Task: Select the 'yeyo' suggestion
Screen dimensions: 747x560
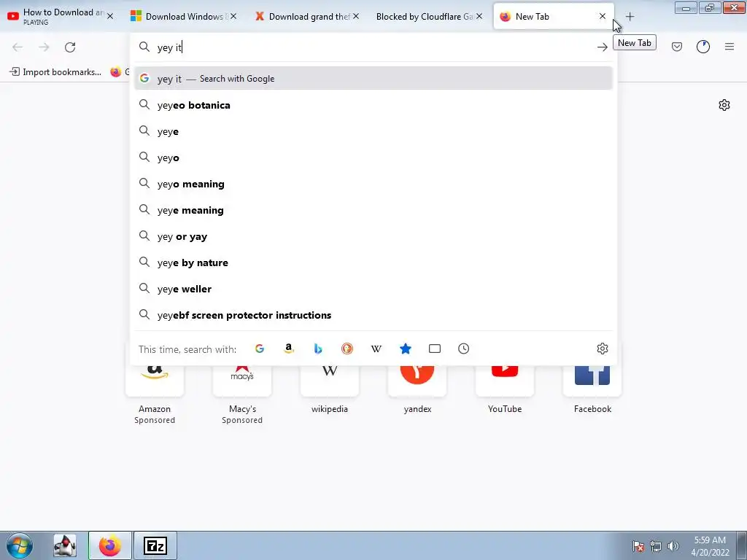Action: [x=373, y=157]
